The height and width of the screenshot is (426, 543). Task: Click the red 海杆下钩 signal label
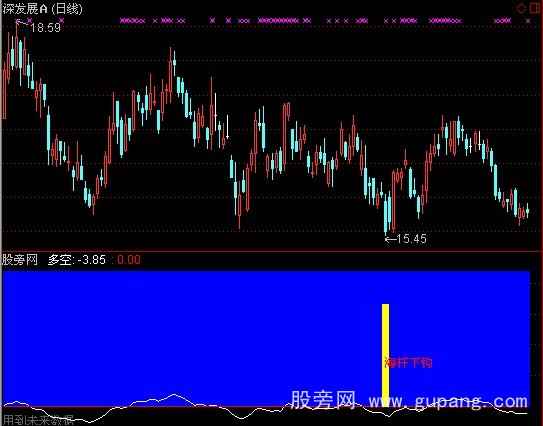(408, 363)
